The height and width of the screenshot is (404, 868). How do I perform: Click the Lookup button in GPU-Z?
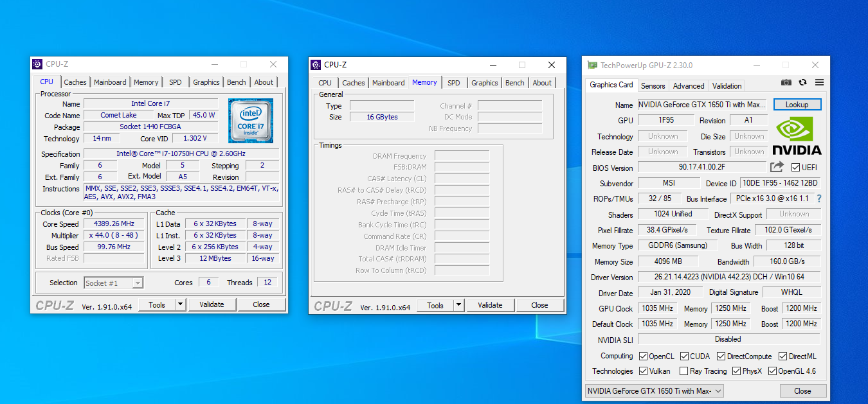click(797, 105)
